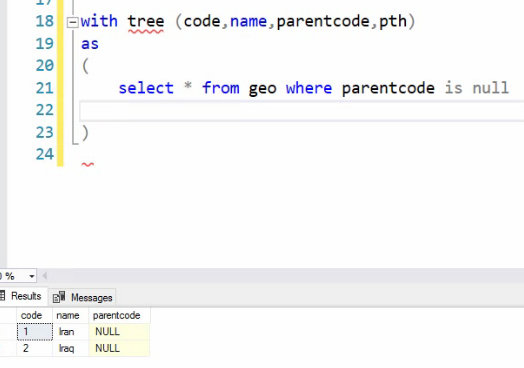Click the 'select' keyword on line 21
The image size is (524, 368).
146,88
